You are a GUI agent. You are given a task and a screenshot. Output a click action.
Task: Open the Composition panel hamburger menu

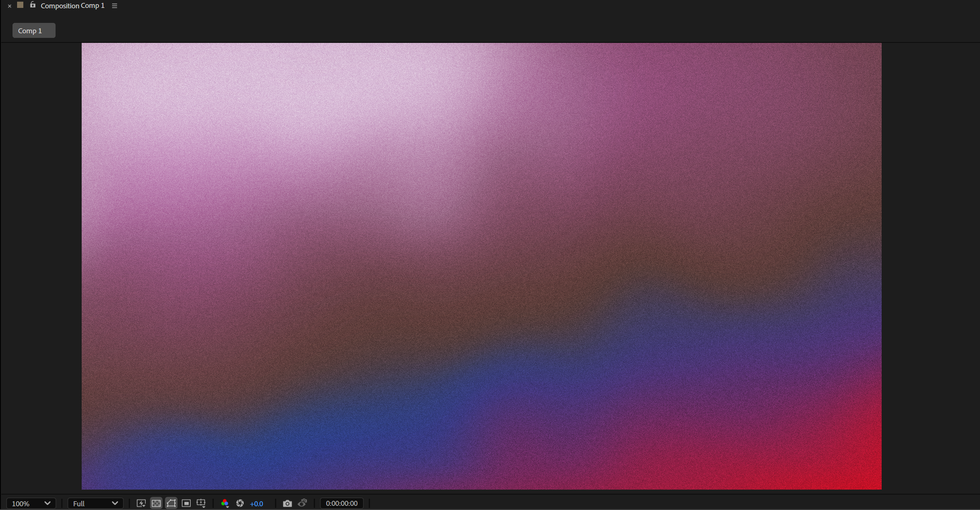tap(115, 6)
